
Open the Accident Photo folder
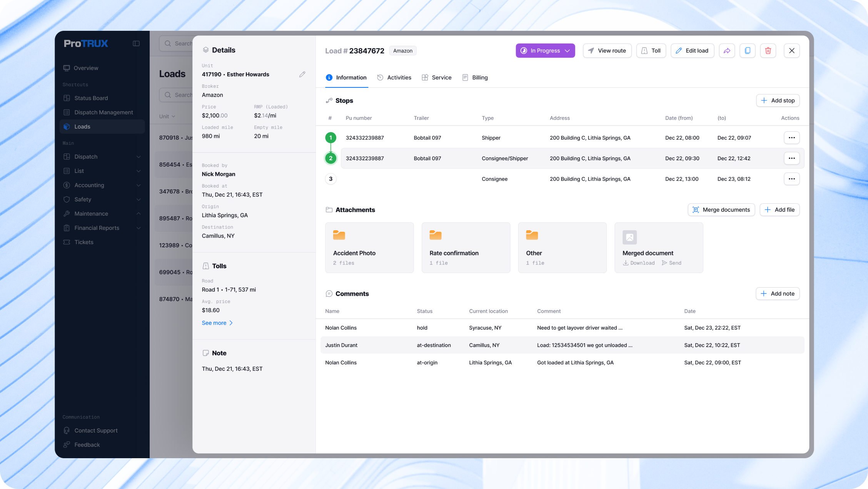pyautogui.click(x=369, y=248)
